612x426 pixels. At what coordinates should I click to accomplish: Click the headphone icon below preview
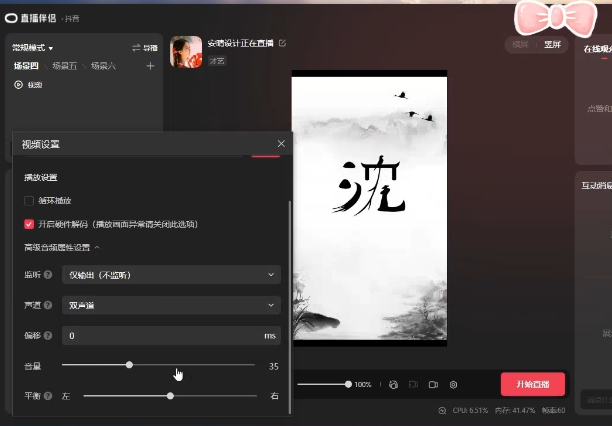pos(393,384)
